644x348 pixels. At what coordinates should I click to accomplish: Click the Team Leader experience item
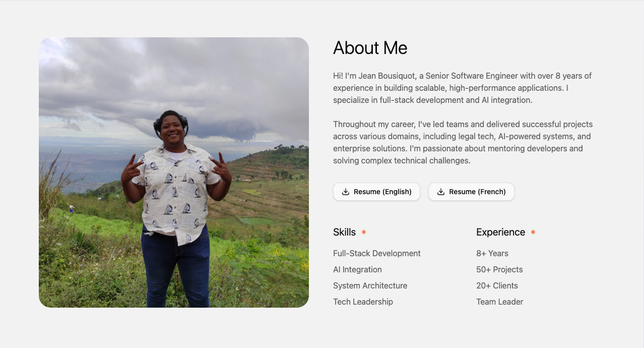click(x=499, y=302)
